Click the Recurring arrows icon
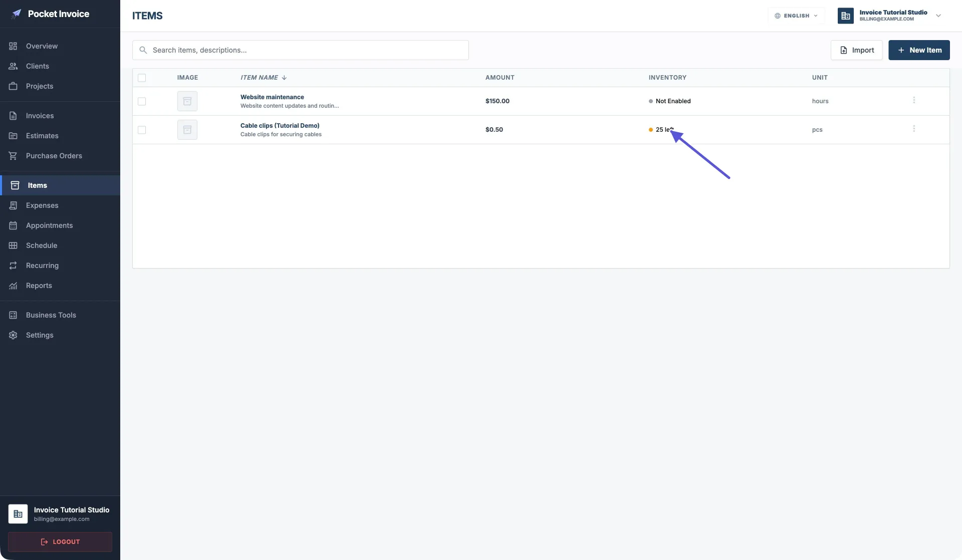This screenshot has height=560, width=962. click(x=13, y=265)
